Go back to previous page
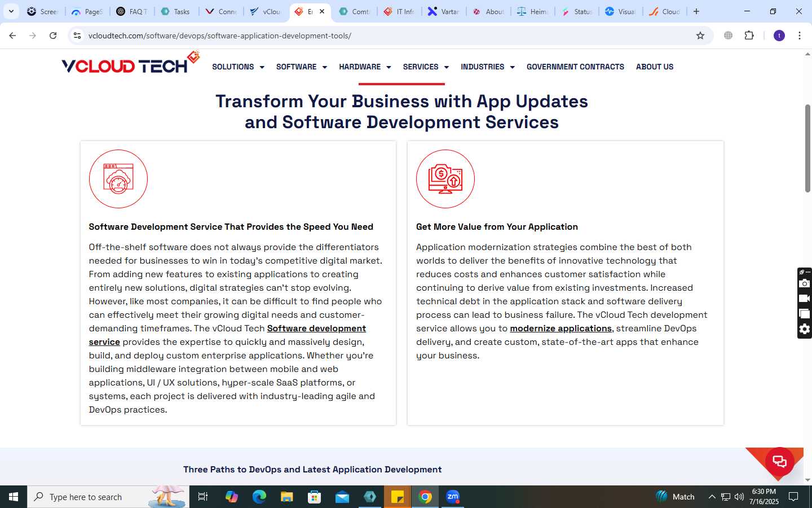The image size is (812, 508). pos(12,36)
